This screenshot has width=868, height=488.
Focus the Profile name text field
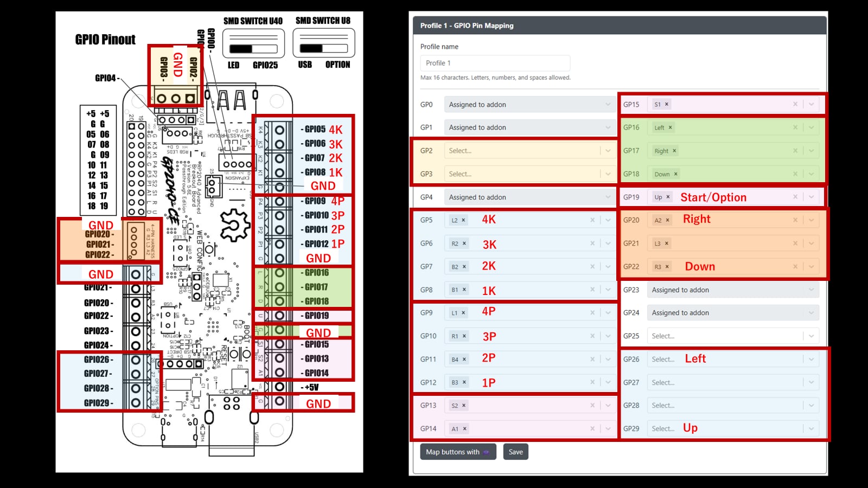coord(495,63)
